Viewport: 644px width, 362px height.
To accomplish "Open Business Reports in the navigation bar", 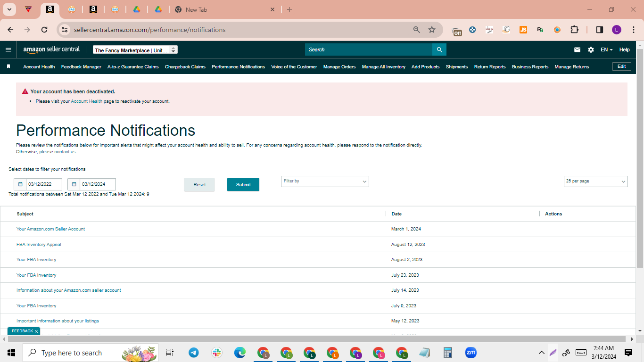I will tap(530, 67).
